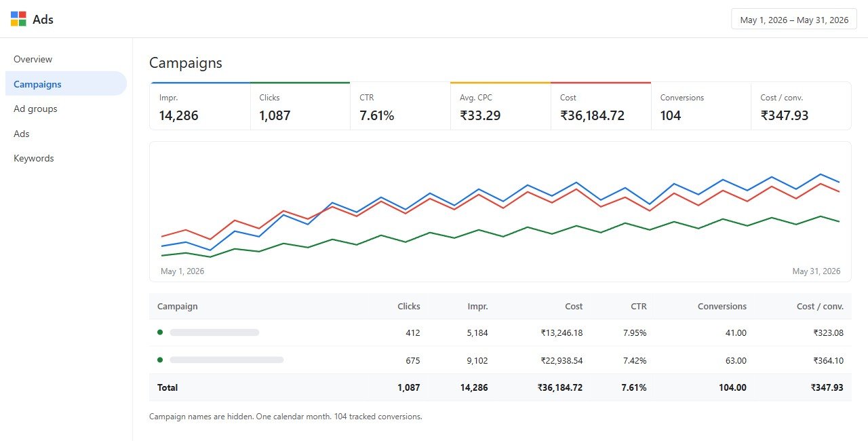
Task: Sort by the Impr. column header
Action: [477, 306]
